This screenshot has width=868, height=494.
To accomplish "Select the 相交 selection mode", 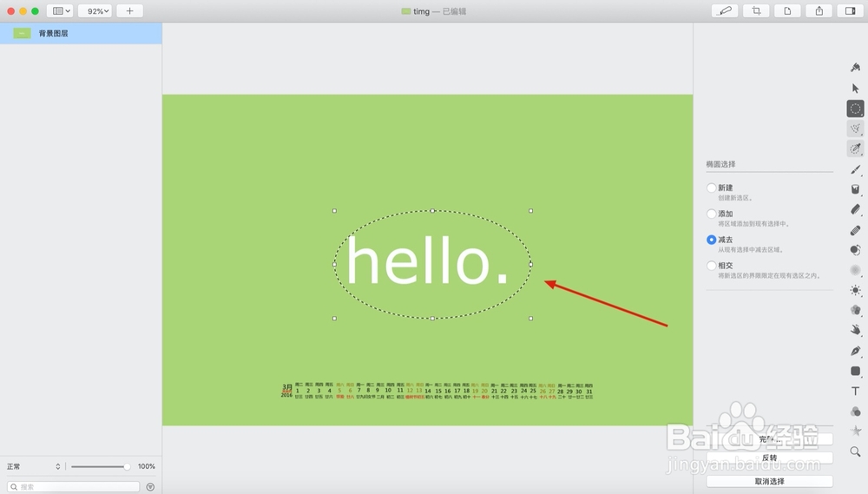I will coord(712,266).
